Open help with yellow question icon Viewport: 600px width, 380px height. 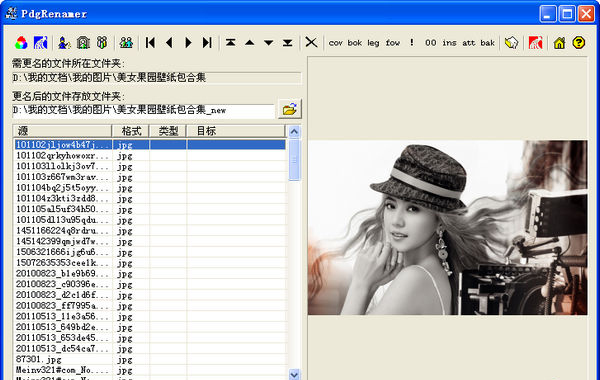tap(578, 42)
